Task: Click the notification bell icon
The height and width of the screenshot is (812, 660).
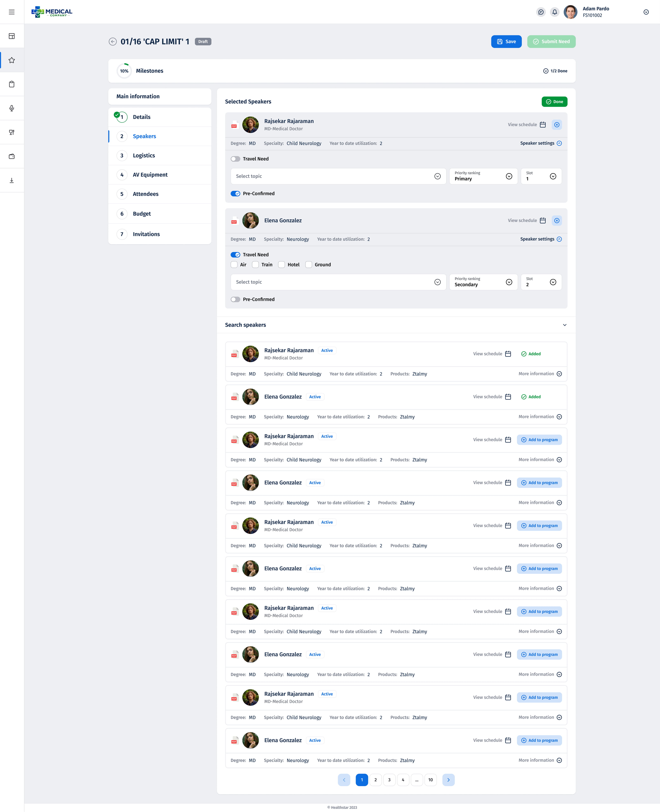Action: tap(555, 12)
